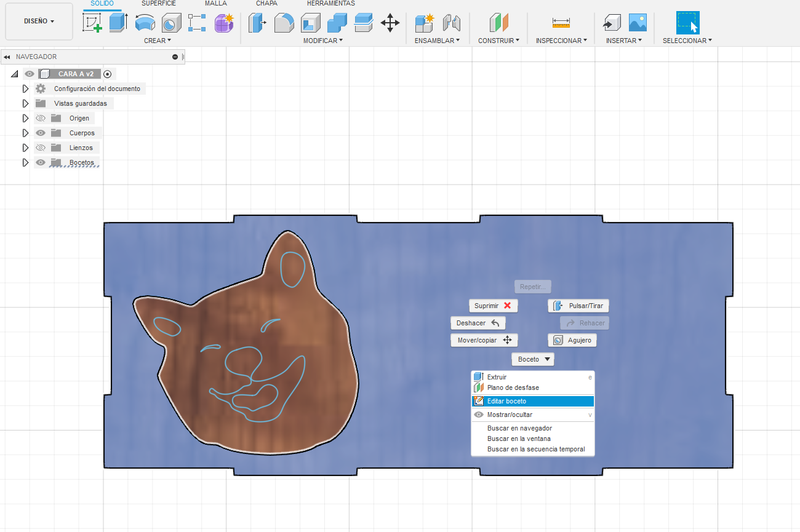Collapse the NAVEGADOR panel with double-arrow icon
Viewport: 800px width, 532px height.
[x=7, y=57]
